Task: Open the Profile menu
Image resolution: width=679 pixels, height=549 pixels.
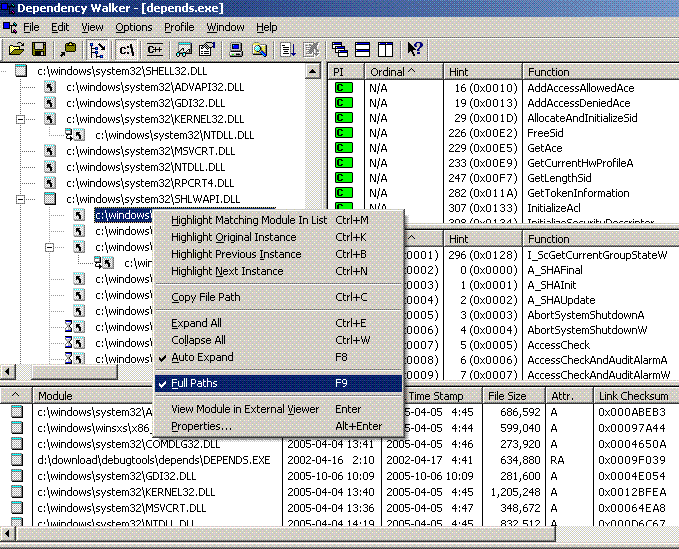Action: (x=179, y=27)
